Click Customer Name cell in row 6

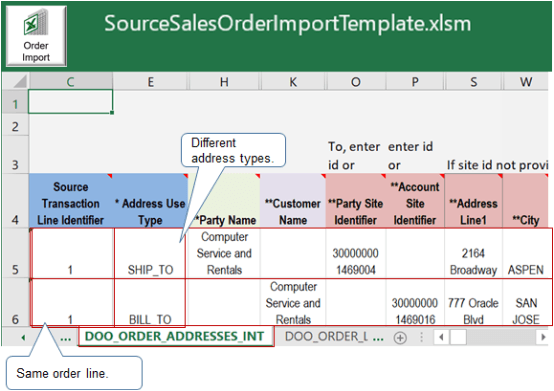[293, 303]
